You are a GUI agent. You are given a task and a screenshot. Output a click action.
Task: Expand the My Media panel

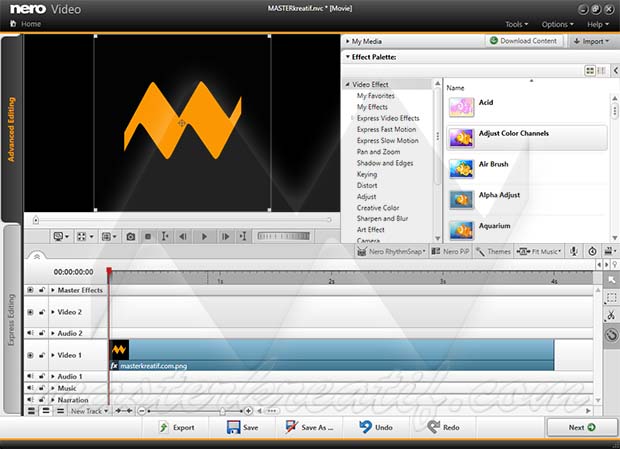pos(346,41)
